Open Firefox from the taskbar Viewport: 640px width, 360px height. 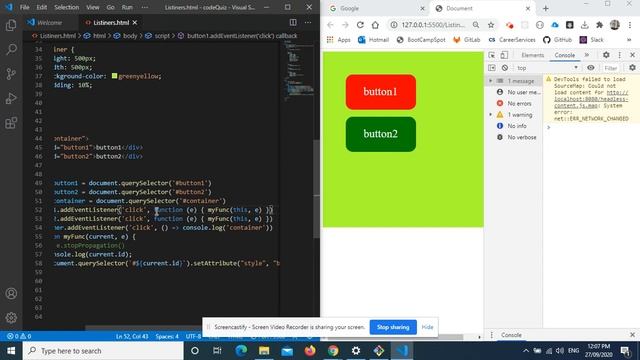tap(310, 351)
